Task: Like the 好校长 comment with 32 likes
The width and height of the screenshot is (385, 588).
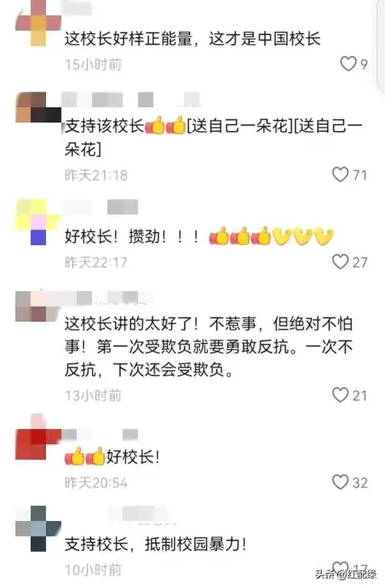Action: click(340, 482)
